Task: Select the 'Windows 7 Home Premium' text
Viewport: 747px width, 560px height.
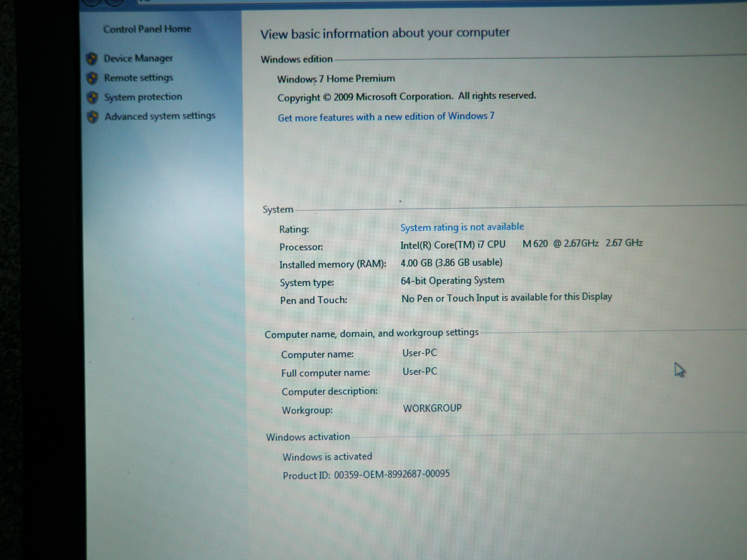Action: pyautogui.click(x=336, y=79)
